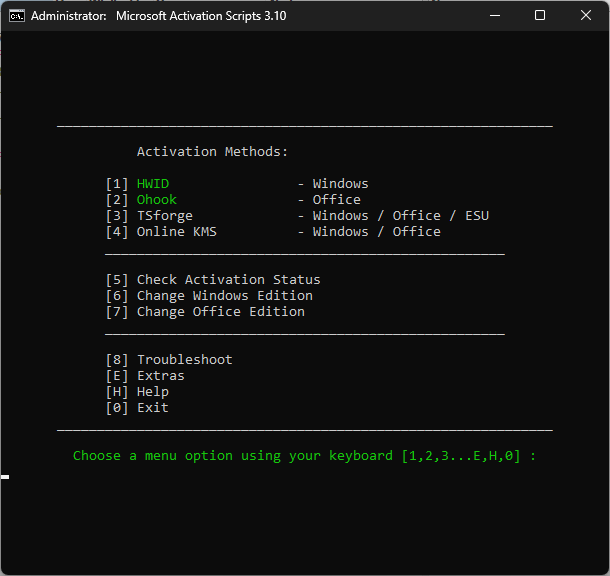
Task: Click 'Windows / Office / ESU' description
Action: tap(401, 215)
